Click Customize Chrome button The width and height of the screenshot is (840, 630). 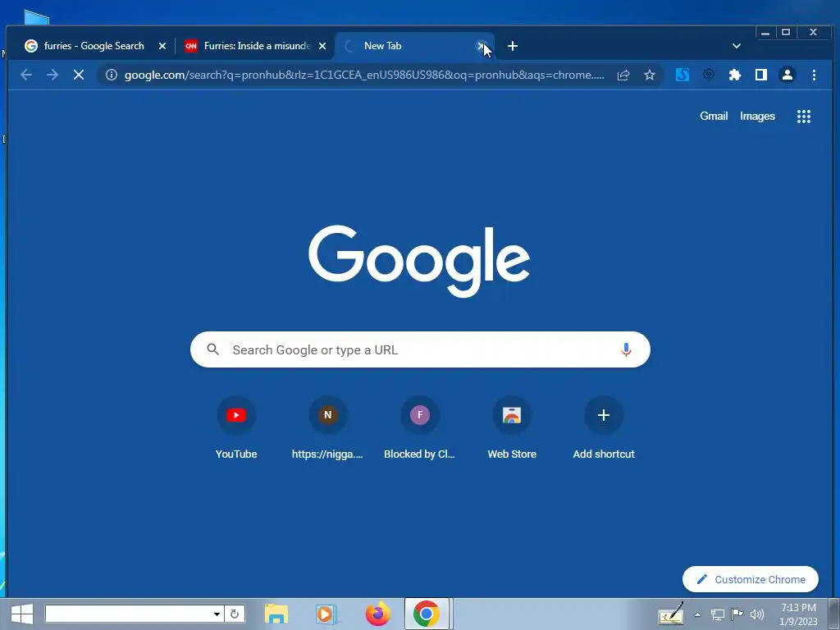tap(751, 580)
